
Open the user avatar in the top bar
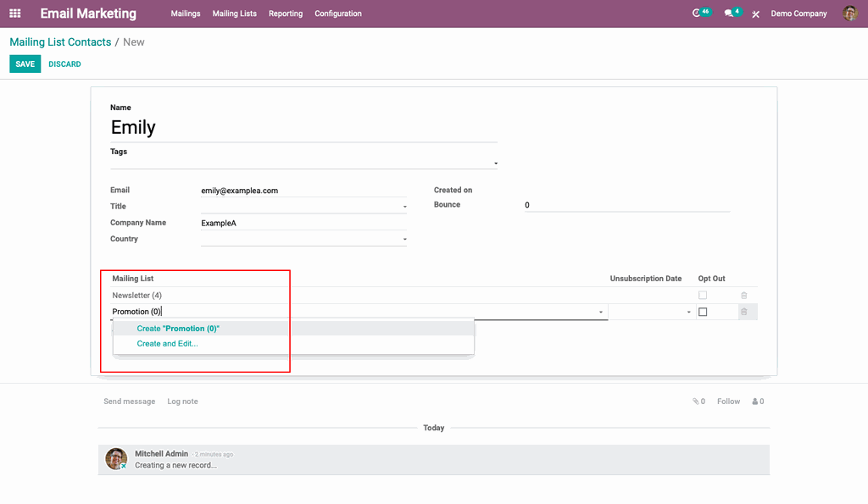click(849, 13)
